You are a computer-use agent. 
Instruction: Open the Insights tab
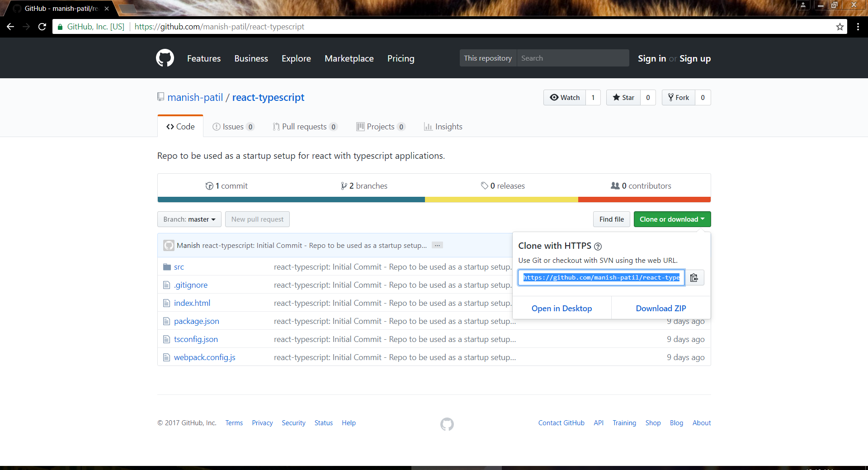[443, 127]
